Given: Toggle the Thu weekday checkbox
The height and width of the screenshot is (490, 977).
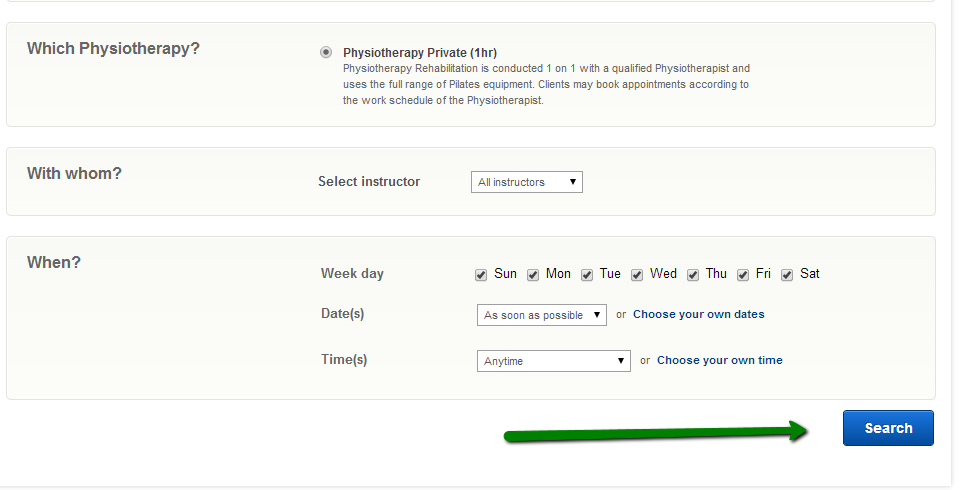Looking at the screenshot, I should pyautogui.click(x=693, y=275).
